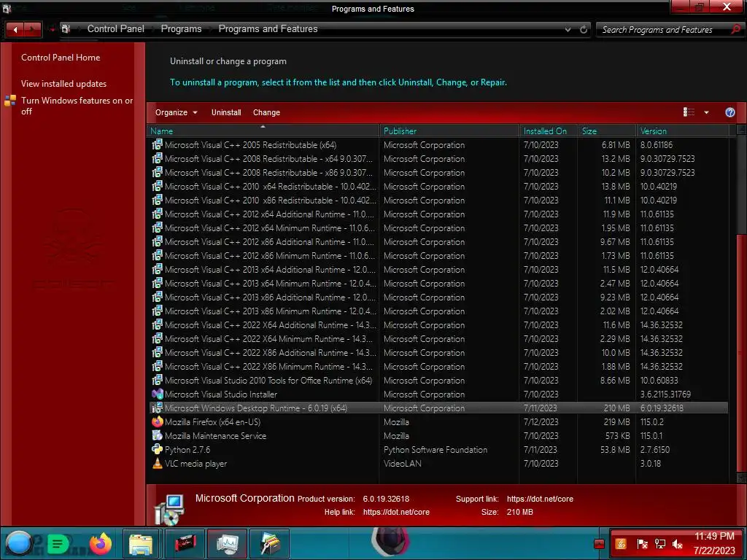Click the Mozilla Firefox program icon in the list
This screenshot has width=747, height=560.
158,422
